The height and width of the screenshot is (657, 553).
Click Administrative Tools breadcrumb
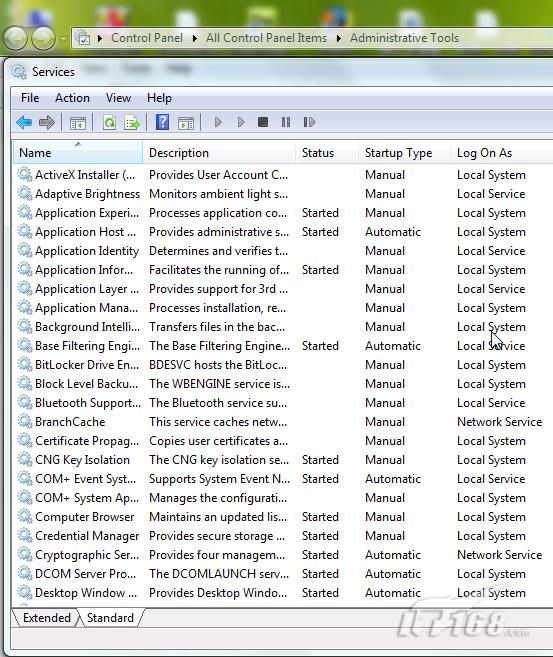(x=404, y=38)
